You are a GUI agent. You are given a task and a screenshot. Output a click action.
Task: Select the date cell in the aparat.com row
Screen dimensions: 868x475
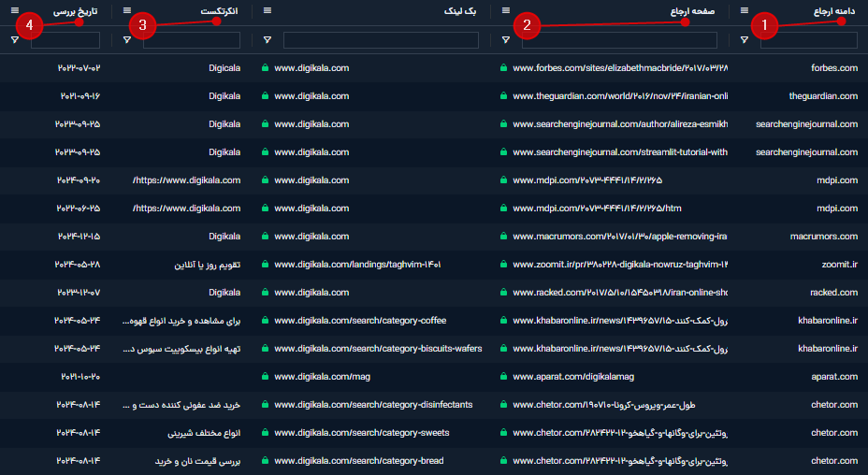point(80,377)
